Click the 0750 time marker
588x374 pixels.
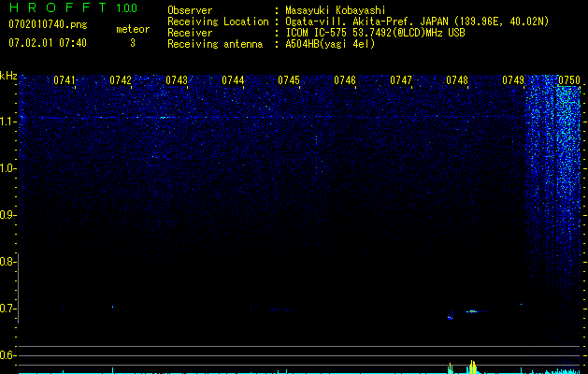pos(569,80)
